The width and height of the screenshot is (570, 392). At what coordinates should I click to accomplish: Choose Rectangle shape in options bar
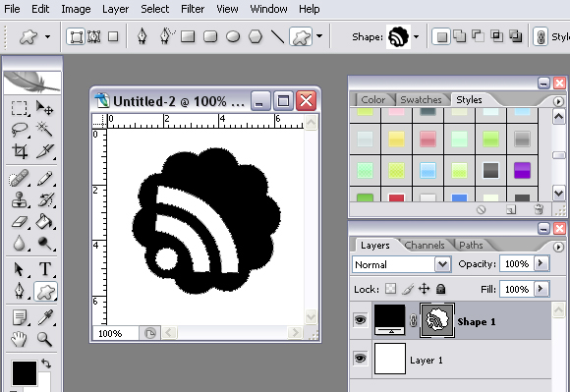(x=188, y=36)
